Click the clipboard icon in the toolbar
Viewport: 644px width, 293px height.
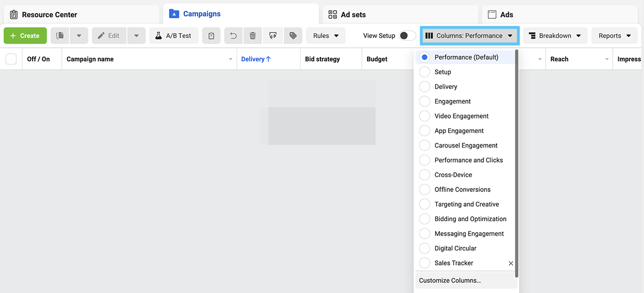click(x=211, y=36)
